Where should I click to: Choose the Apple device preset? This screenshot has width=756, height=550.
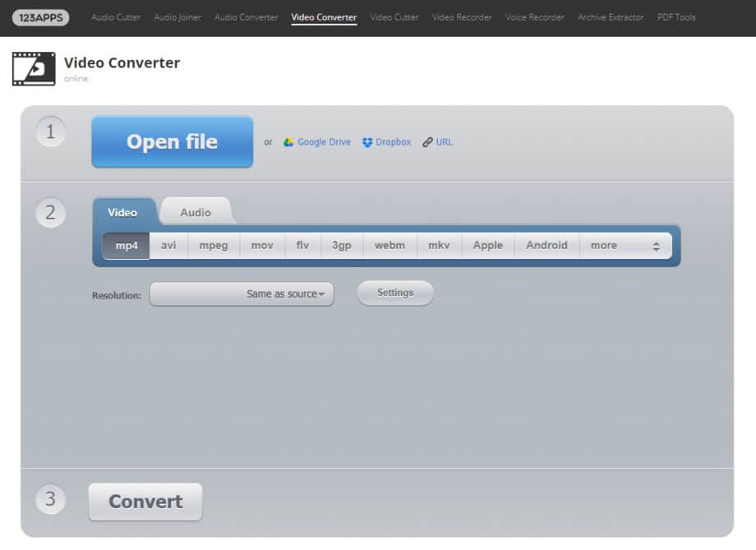click(x=487, y=245)
